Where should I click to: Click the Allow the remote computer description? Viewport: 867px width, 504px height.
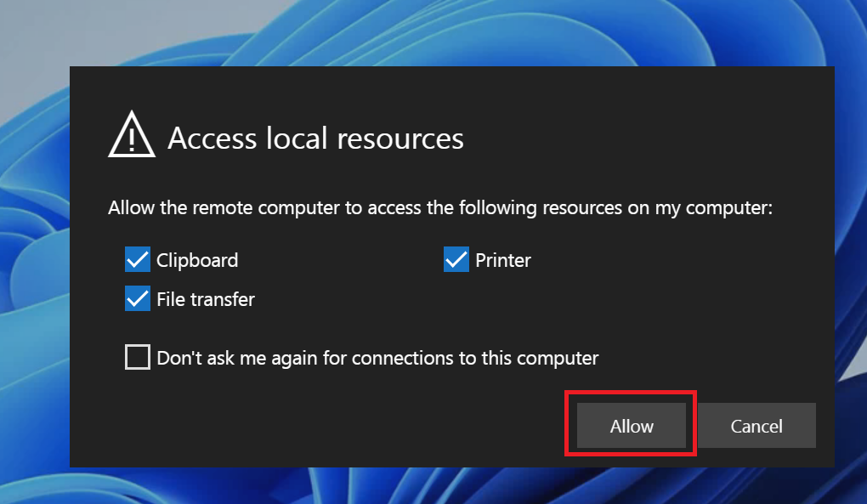click(x=440, y=207)
